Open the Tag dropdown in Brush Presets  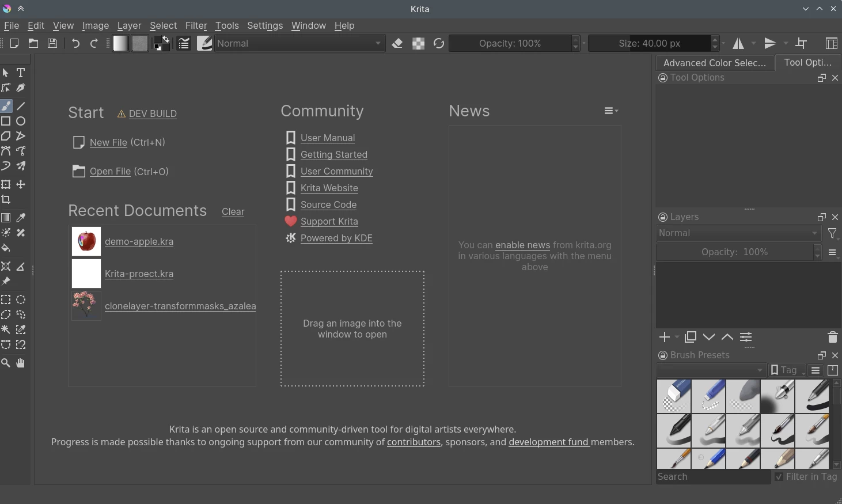(x=787, y=370)
